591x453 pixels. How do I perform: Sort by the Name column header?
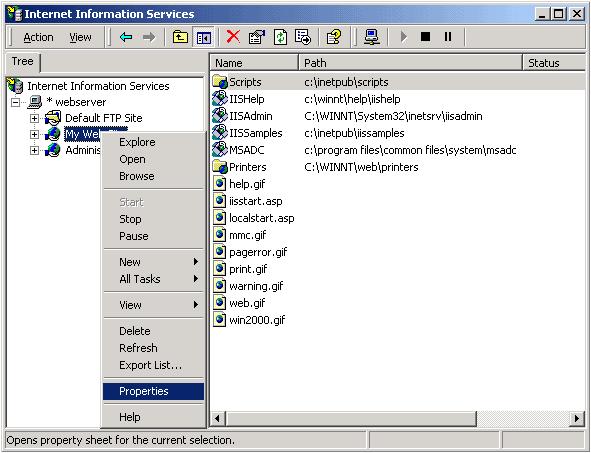[254, 63]
